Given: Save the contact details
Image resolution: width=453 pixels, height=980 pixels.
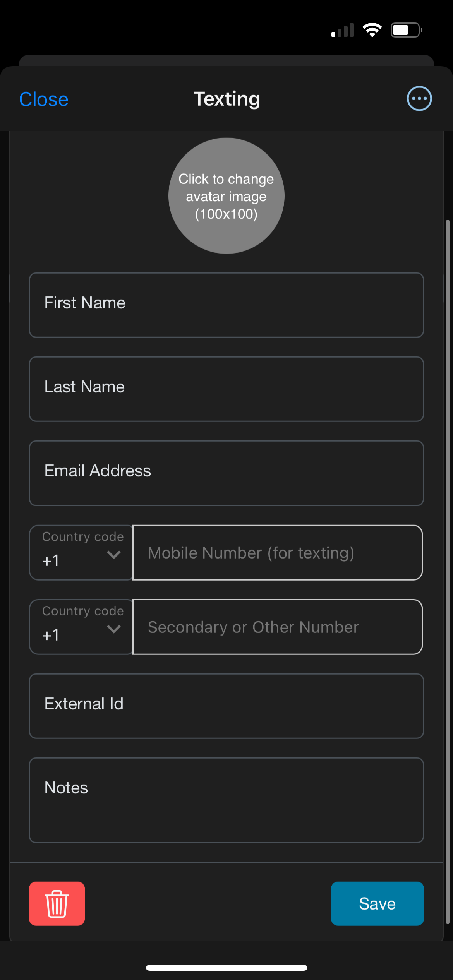Looking at the screenshot, I should click(377, 903).
